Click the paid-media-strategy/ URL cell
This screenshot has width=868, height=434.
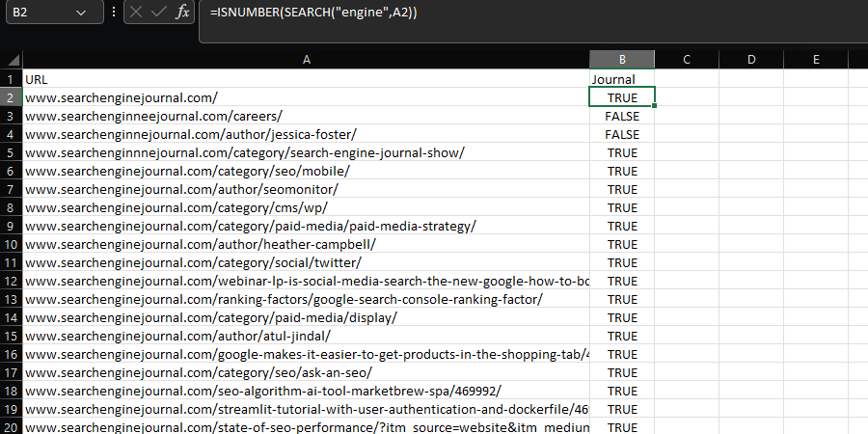pos(306,226)
